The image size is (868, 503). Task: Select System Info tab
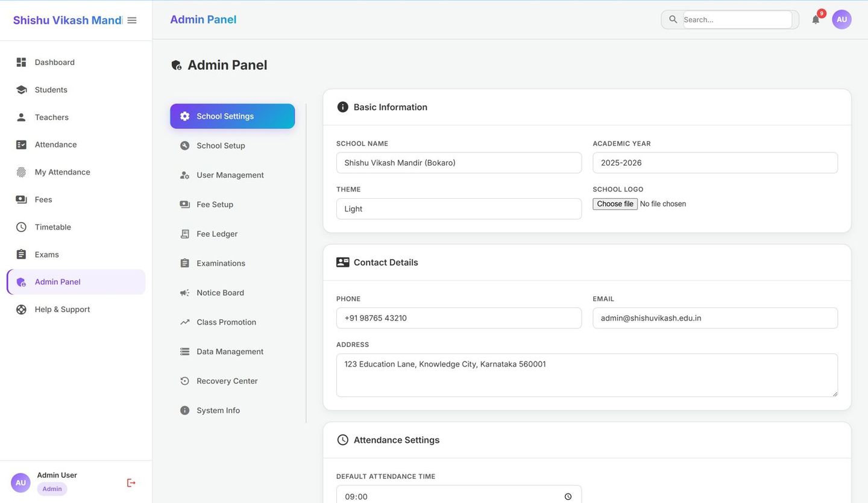click(232, 411)
